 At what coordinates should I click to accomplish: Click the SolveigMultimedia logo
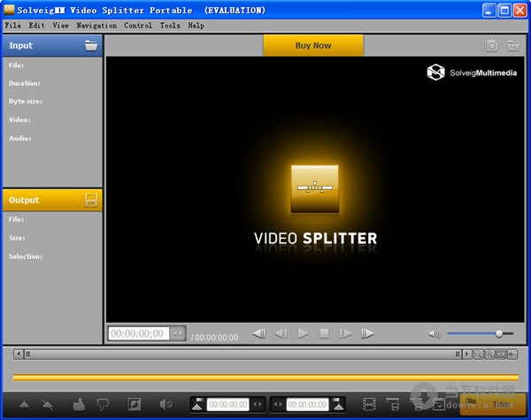click(472, 73)
